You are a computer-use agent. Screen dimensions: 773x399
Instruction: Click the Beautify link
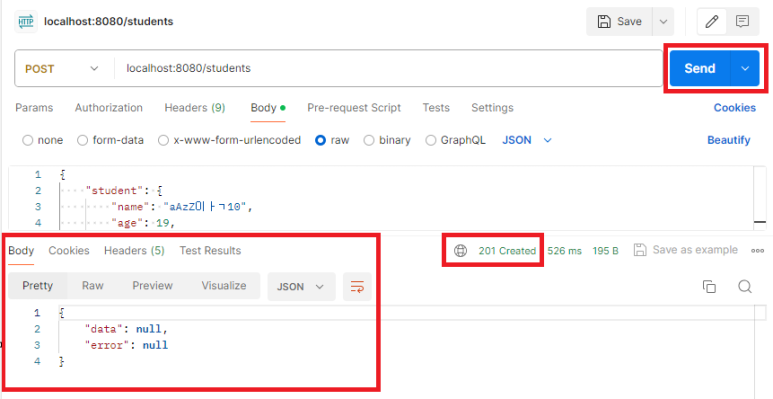click(x=729, y=141)
